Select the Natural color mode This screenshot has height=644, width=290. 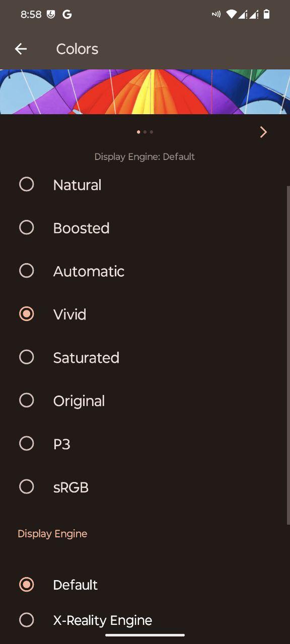coord(145,185)
